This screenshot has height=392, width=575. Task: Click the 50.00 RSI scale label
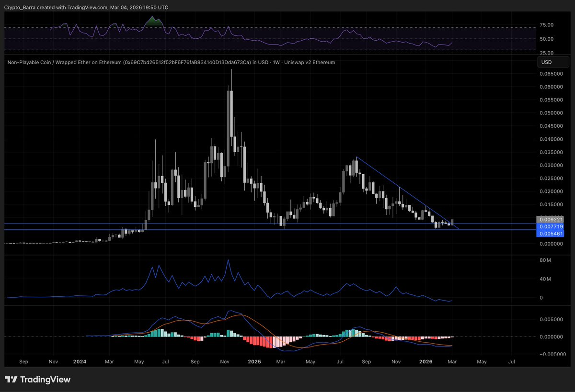point(547,39)
